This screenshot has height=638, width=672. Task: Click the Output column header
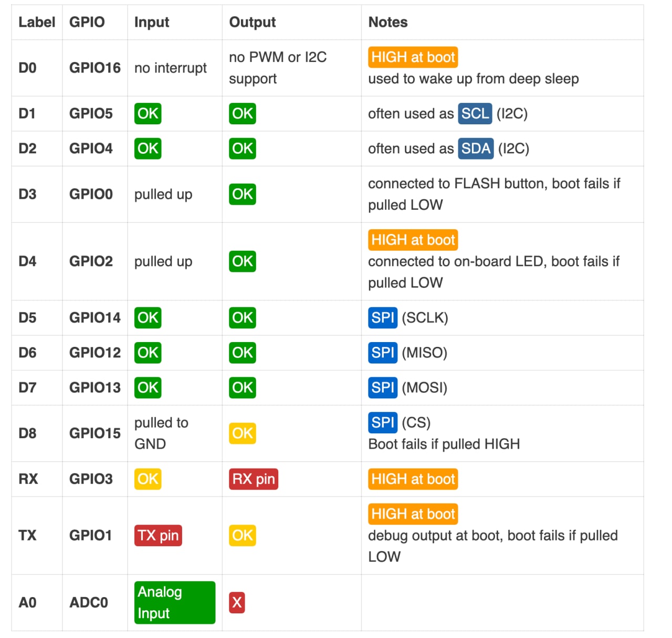[253, 22]
